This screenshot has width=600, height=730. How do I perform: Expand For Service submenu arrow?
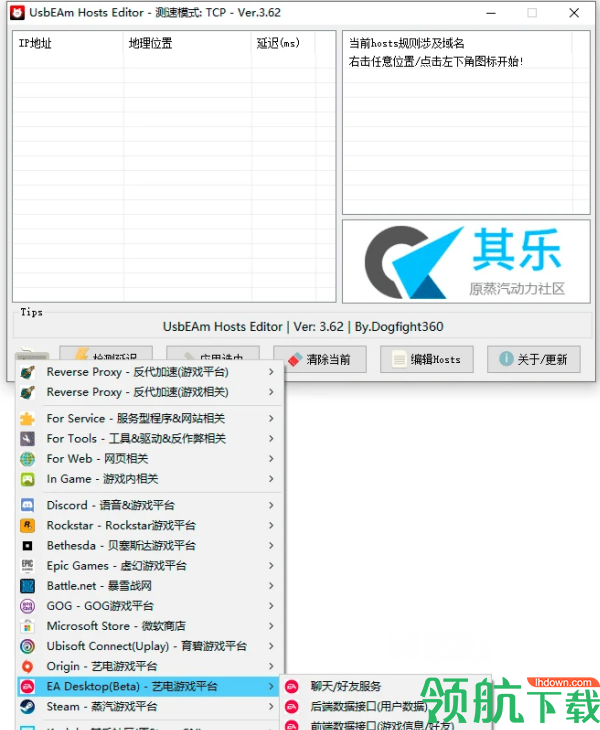click(271, 419)
